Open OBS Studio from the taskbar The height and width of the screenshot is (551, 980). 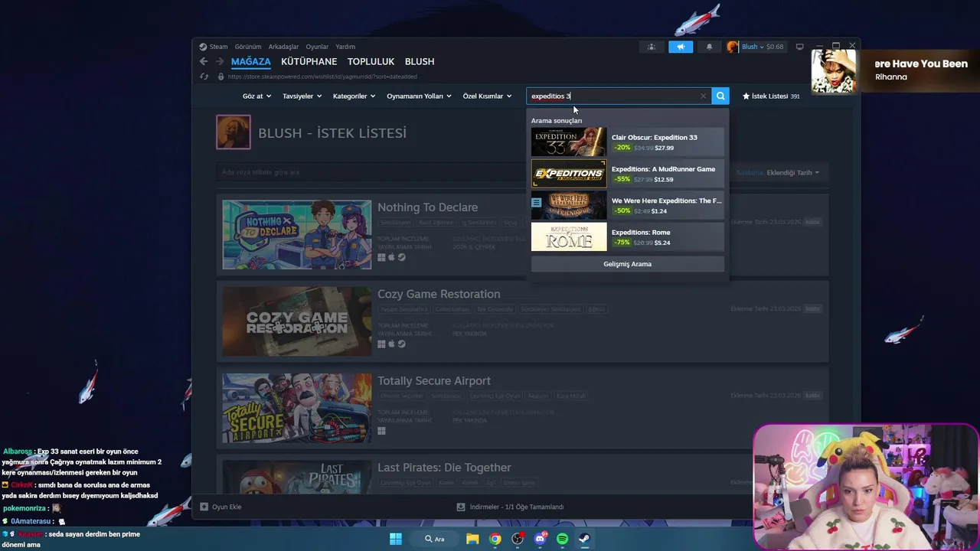[518, 539]
